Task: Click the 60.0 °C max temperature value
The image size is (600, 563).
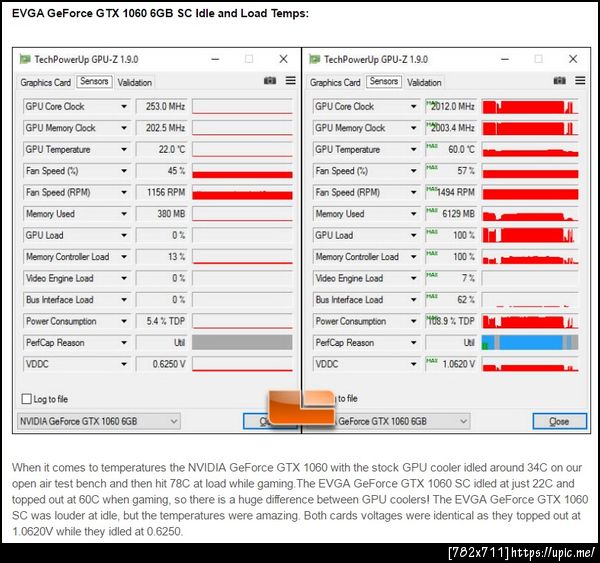Action: pyautogui.click(x=452, y=149)
